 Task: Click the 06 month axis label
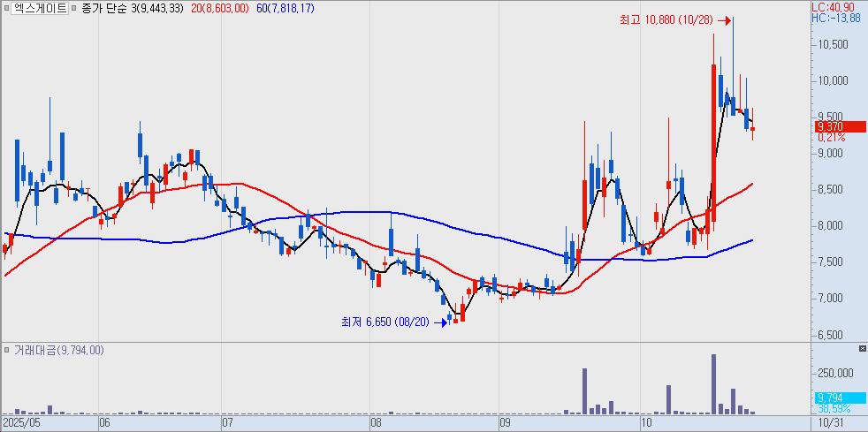(x=105, y=424)
